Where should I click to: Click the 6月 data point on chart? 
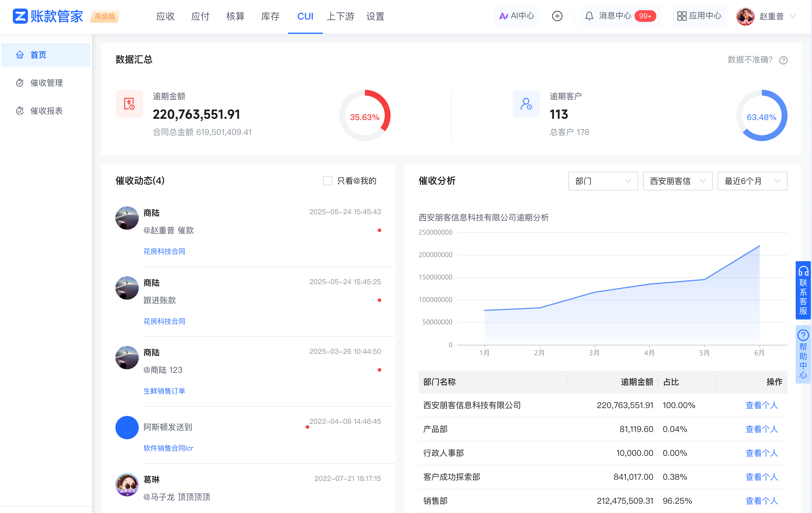(x=760, y=245)
